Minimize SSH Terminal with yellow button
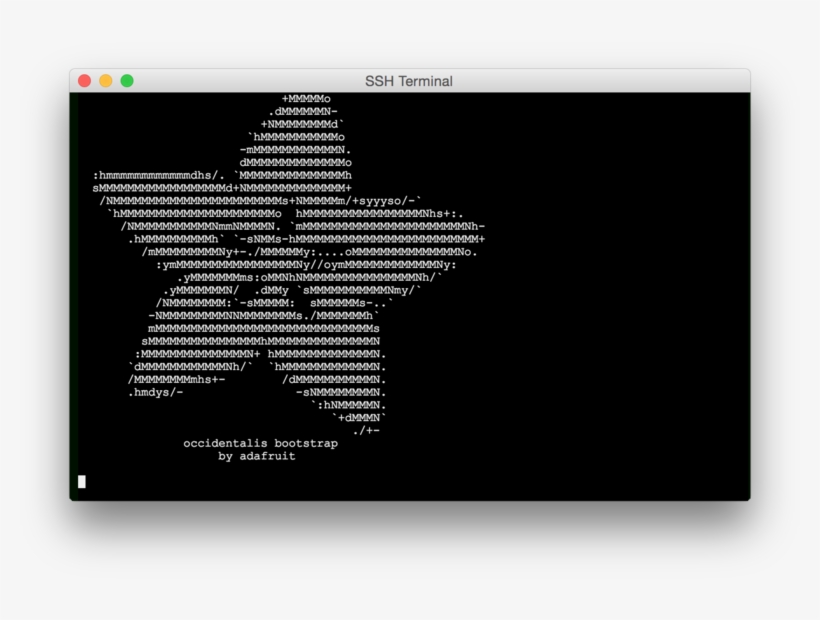820x620 pixels. coord(106,81)
